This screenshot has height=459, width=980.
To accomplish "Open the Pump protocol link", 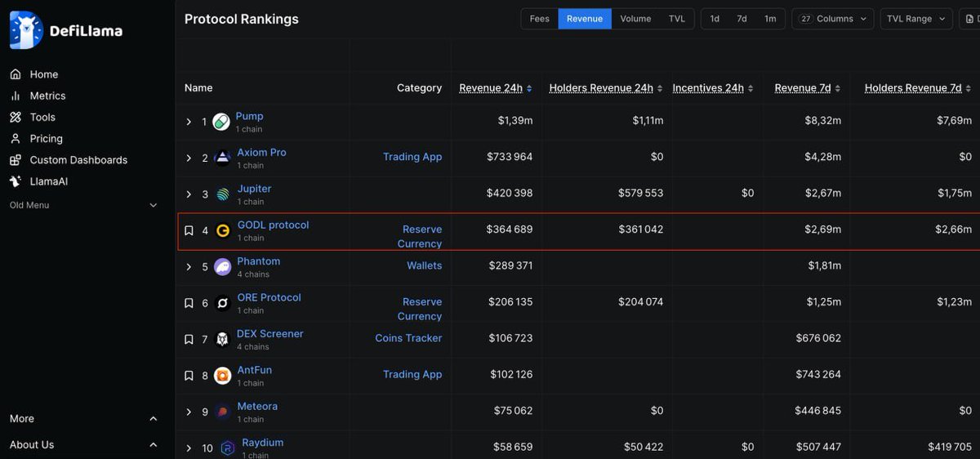I will point(249,116).
